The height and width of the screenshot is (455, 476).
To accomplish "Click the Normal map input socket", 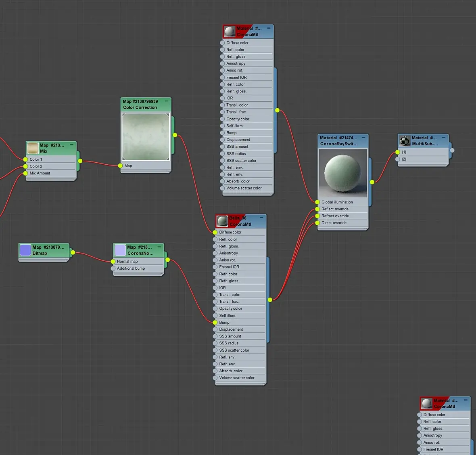I will [113, 262].
